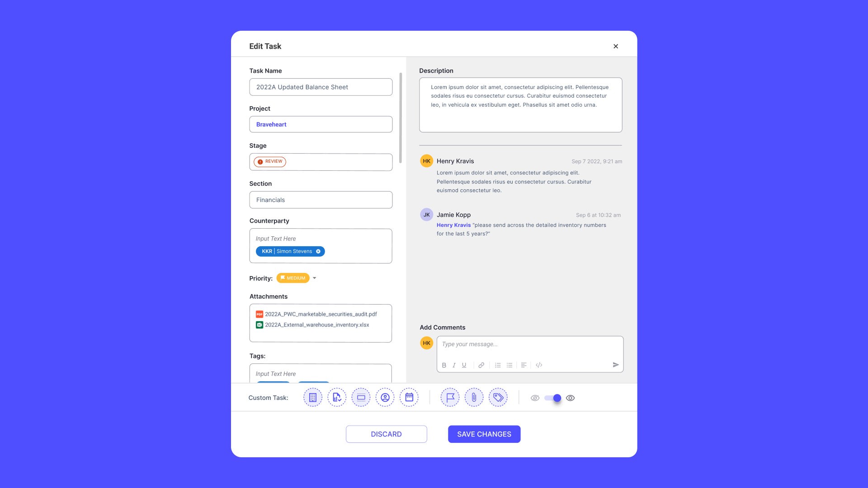Viewport: 868px width, 488px height.
Task: Click the tags custom task icon
Action: pyautogui.click(x=498, y=398)
